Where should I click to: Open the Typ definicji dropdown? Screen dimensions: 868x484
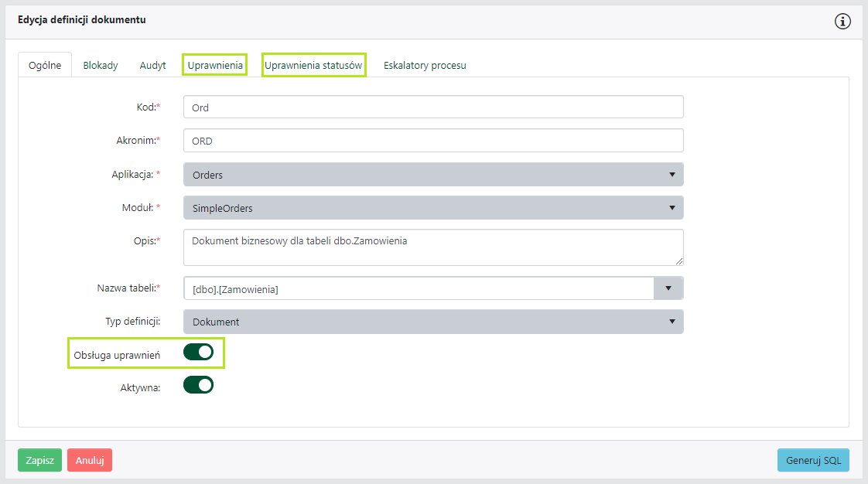click(x=433, y=322)
